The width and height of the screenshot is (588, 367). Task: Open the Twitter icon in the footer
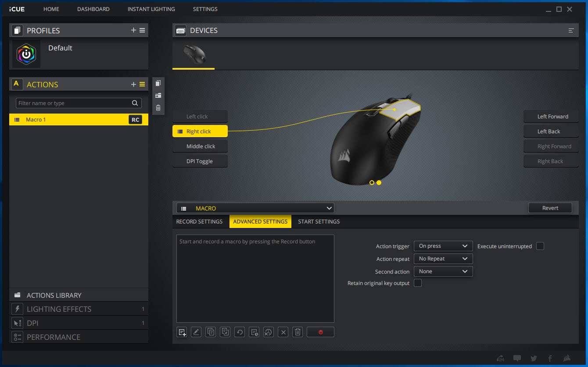[x=534, y=358]
